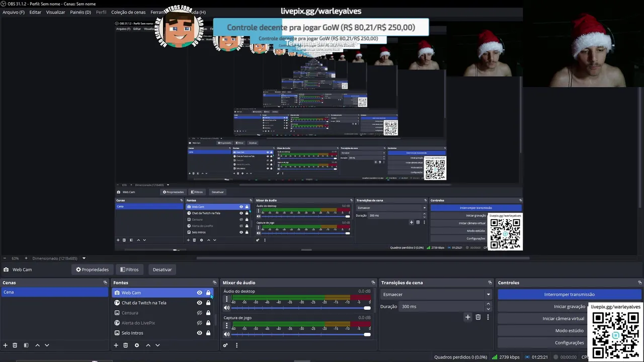Viewport: 644px width, 362px height.
Task: Undock the Fontes panel
Action: click(214, 283)
